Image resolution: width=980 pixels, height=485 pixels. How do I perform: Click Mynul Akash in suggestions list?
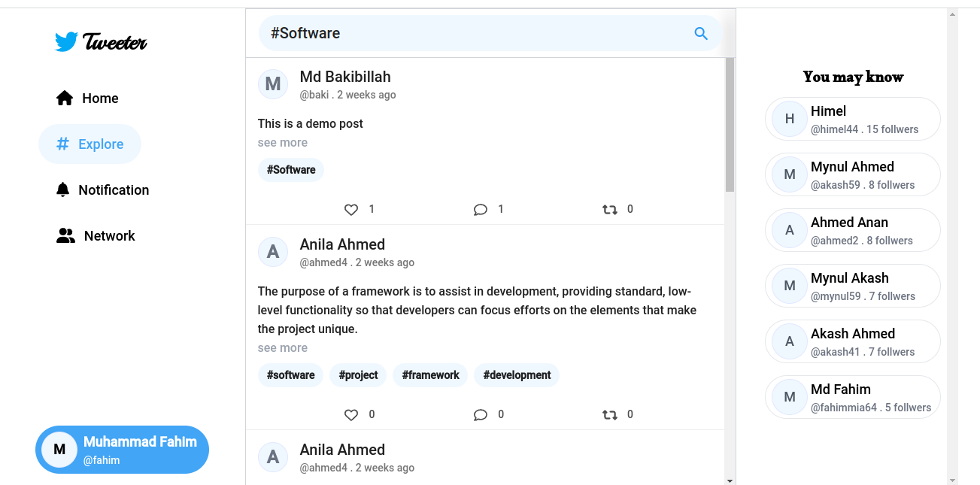[852, 286]
